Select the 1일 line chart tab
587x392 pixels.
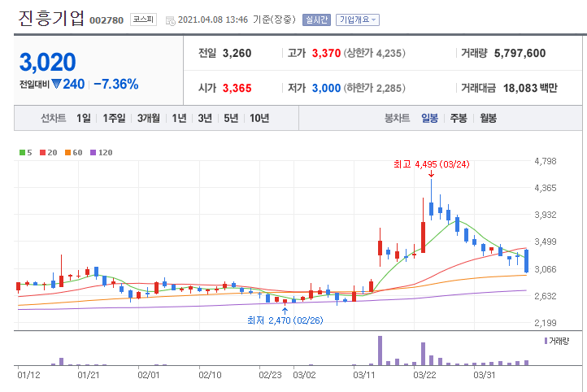click(84, 118)
